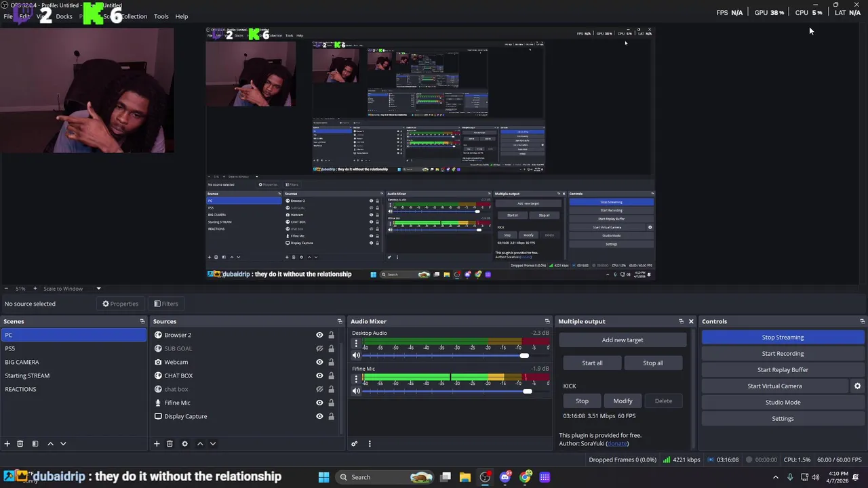Float the Sources dock panel
868x488 pixels.
point(340,321)
